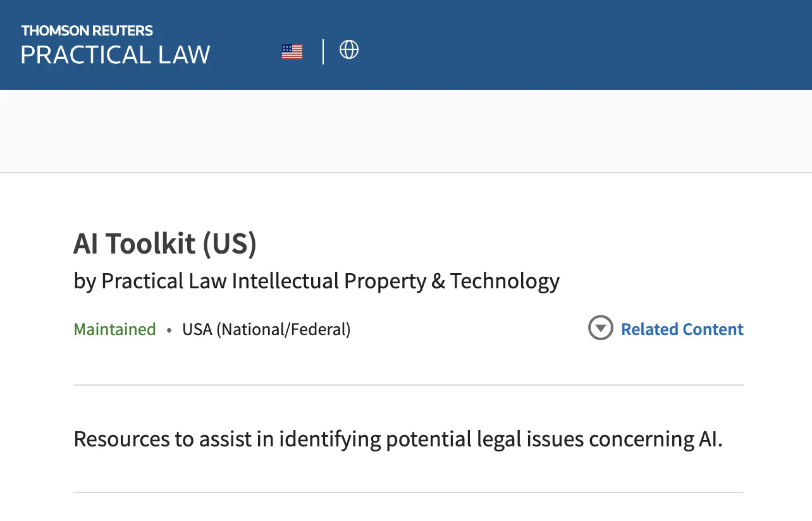This screenshot has height=521, width=812.
Task: Click the vertical divider between flag and globe
Action: point(323,52)
